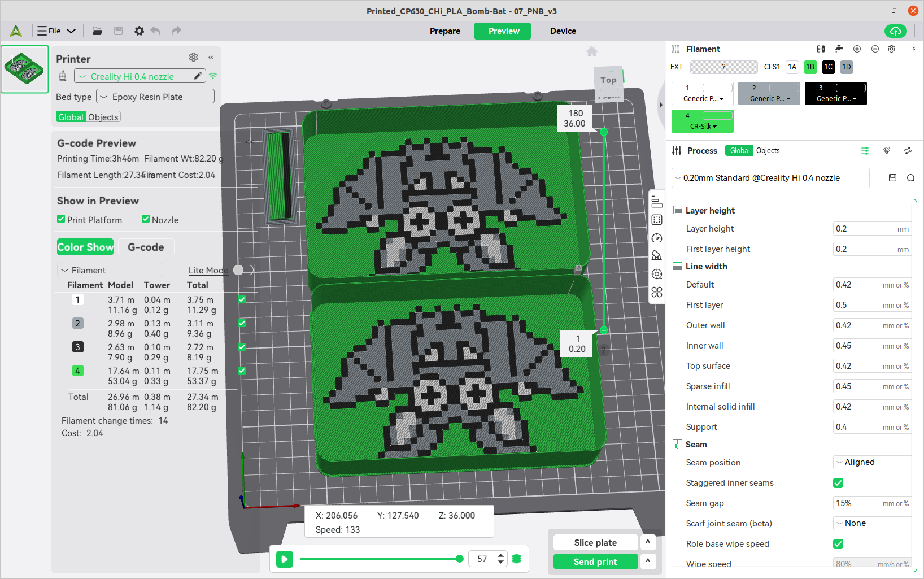Open the Filament color scheme dropdown in preview
The width and height of the screenshot is (924, 579).
point(110,270)
